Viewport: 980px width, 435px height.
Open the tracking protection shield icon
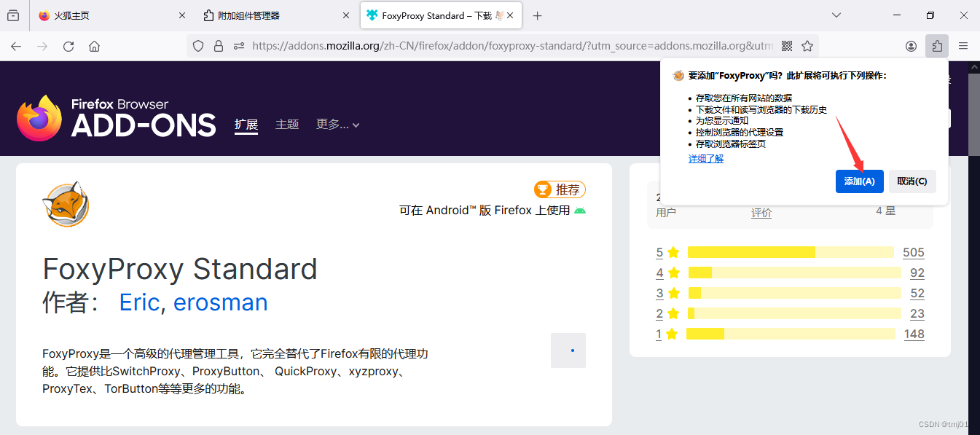(198, 46)
